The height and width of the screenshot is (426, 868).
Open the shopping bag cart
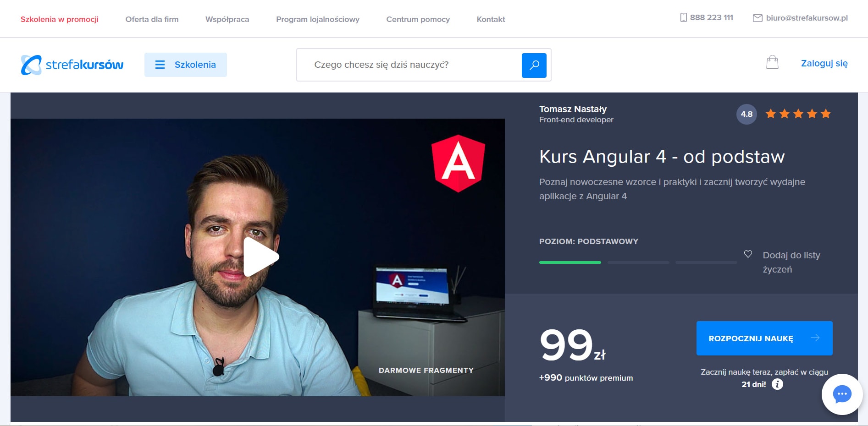click(772, 62)
